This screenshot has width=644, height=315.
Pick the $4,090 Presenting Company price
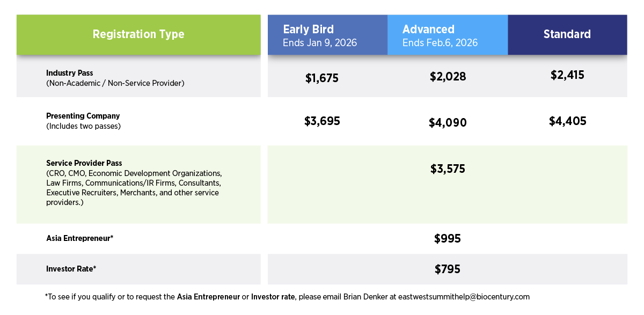click(448, 123)
